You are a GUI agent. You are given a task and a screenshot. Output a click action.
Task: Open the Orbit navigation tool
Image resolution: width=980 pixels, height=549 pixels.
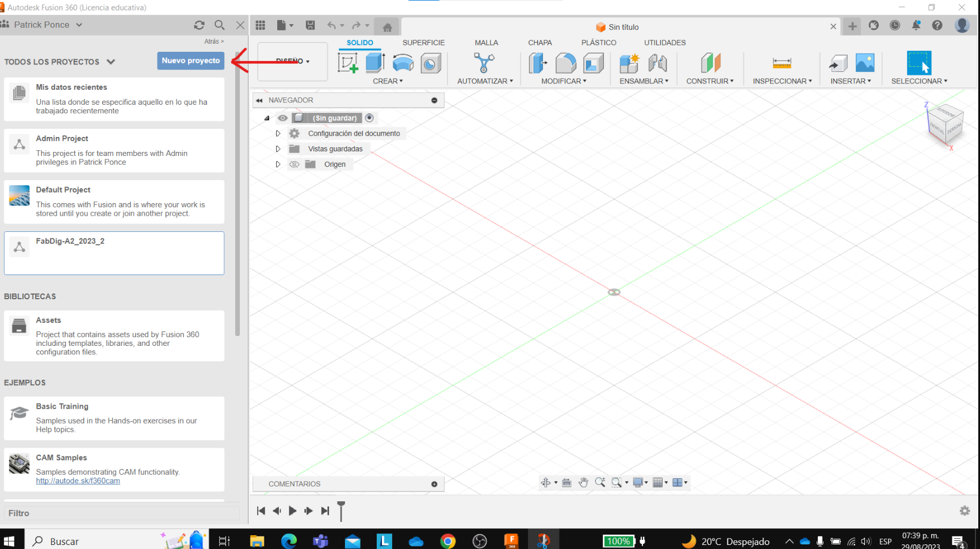point(546,482)
